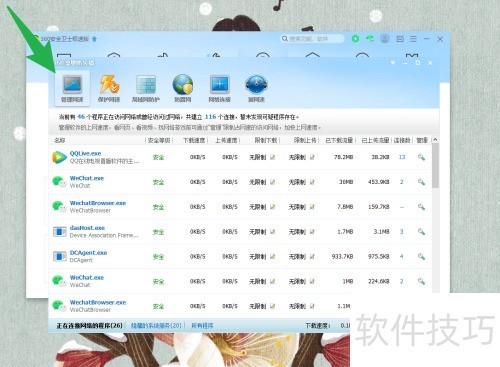Launch the 测网速 speed test gauge
The image size is (500, 367).
coord(256,88)
